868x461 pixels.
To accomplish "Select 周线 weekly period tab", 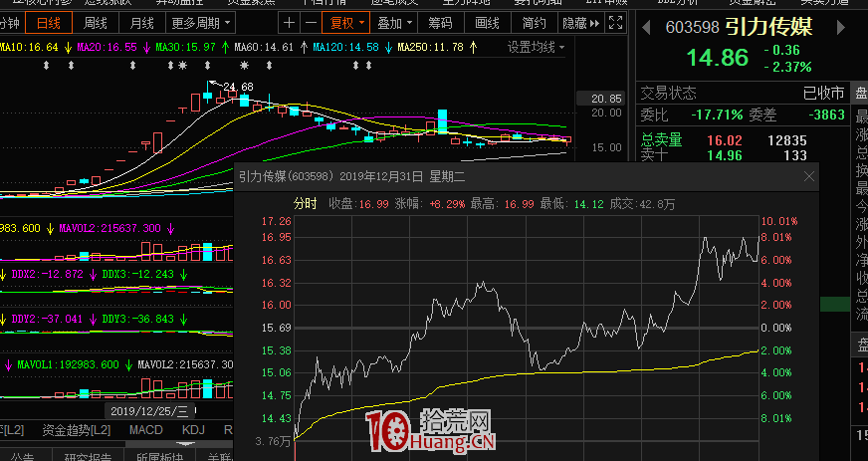I will [x=96, y=23].
